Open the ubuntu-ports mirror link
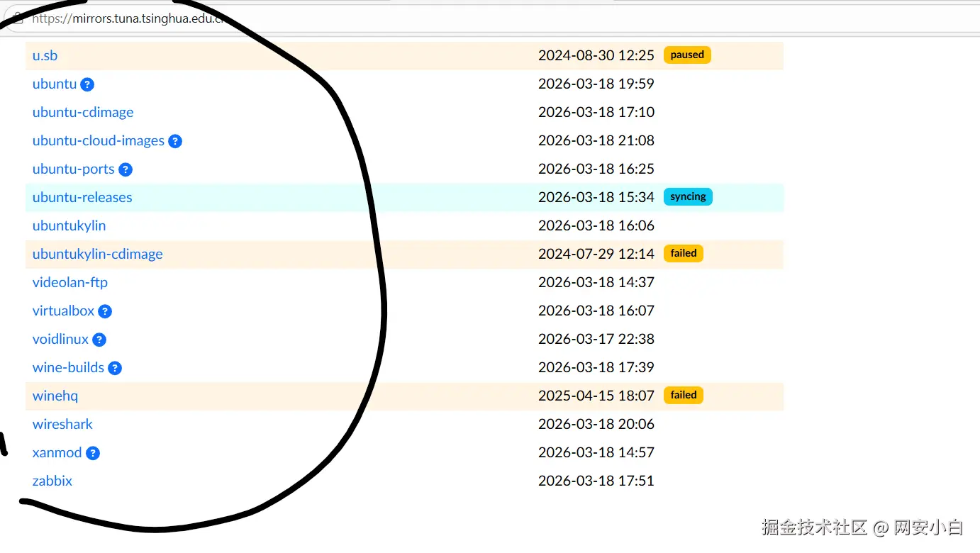980x553 pixels. pos(74,169)
